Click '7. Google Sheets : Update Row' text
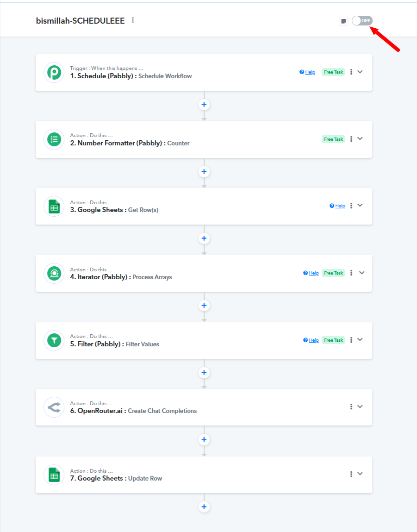This screenshot has height=532, width=417. [116, 478]
